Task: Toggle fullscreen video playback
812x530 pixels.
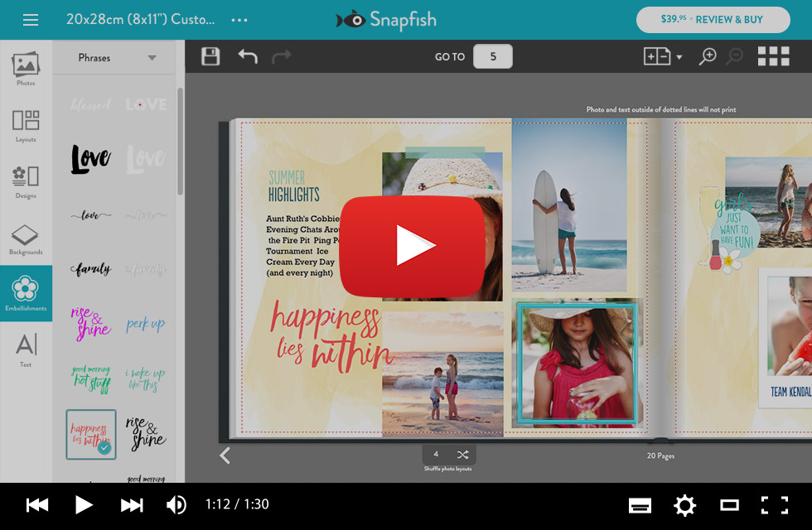Action: click(x=774, y=505)
